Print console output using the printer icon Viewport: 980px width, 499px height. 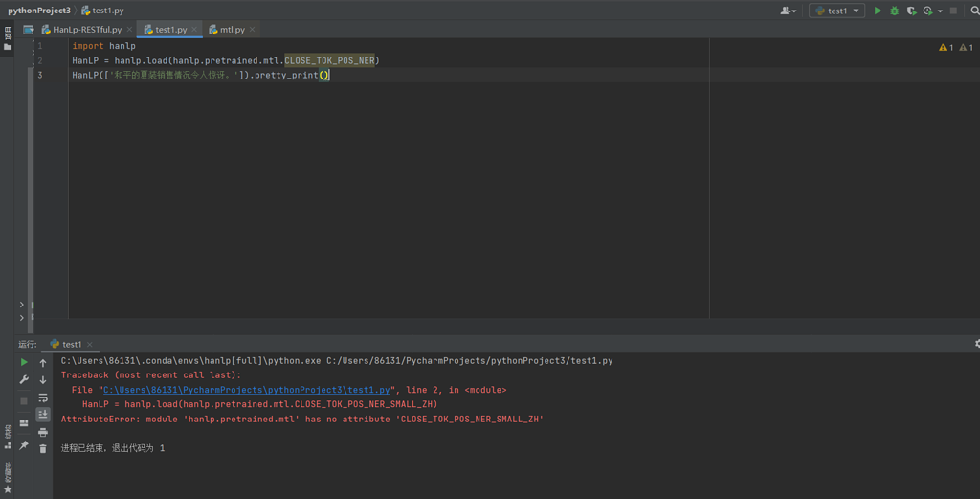43,432
